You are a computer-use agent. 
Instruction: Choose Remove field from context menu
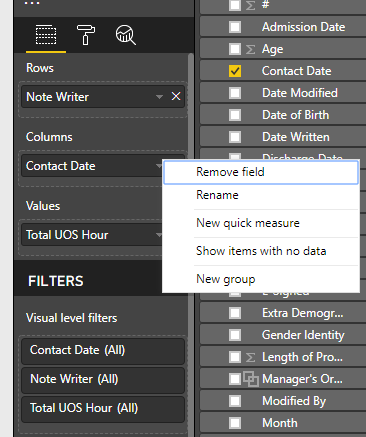[261, 172]
